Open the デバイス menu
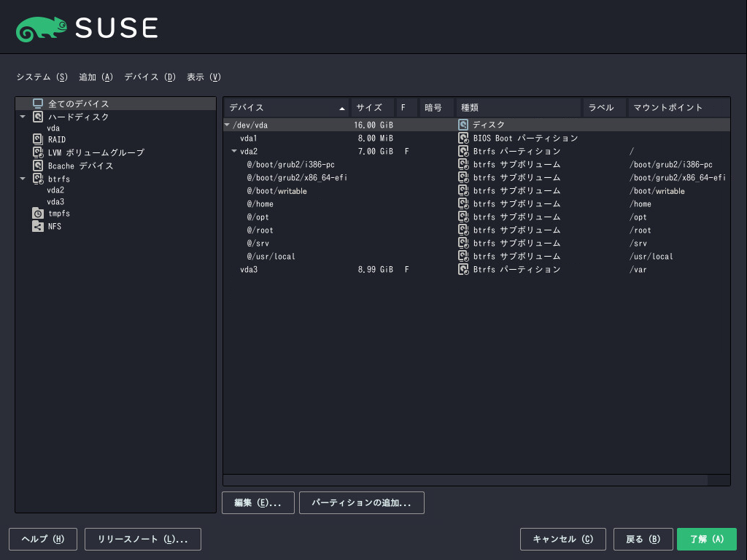Screen dimensions: 747x560 click(x=150, y=77)
